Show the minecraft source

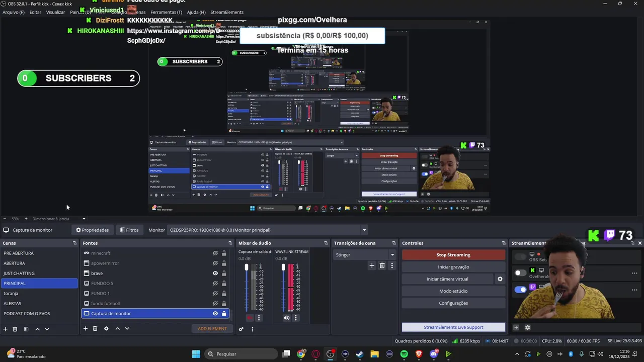(215, 253)
